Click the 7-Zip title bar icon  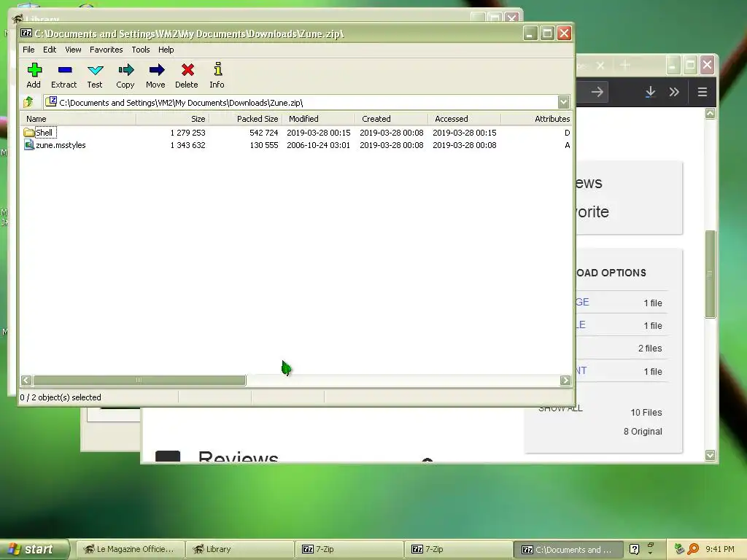(26, 34)
